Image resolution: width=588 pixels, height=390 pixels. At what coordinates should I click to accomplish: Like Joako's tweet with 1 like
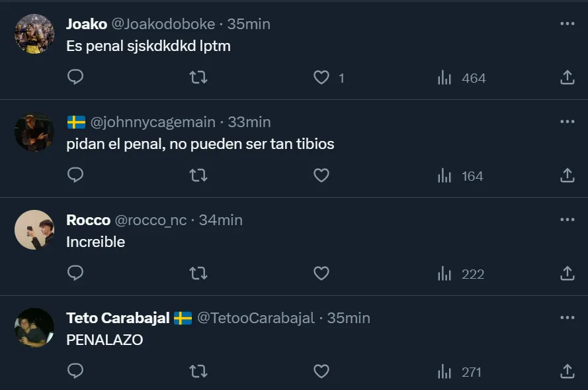pyautogui.click(x=321, y=77)
